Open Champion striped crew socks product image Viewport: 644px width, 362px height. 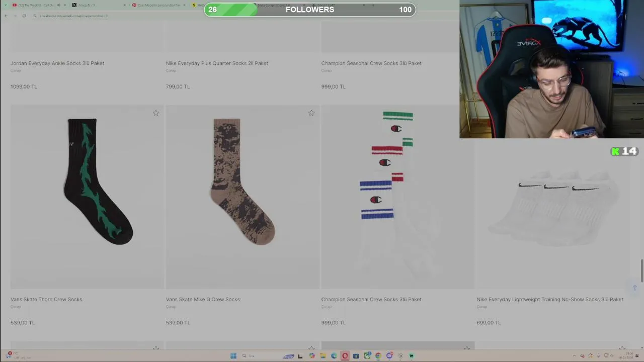coord(398,197)
